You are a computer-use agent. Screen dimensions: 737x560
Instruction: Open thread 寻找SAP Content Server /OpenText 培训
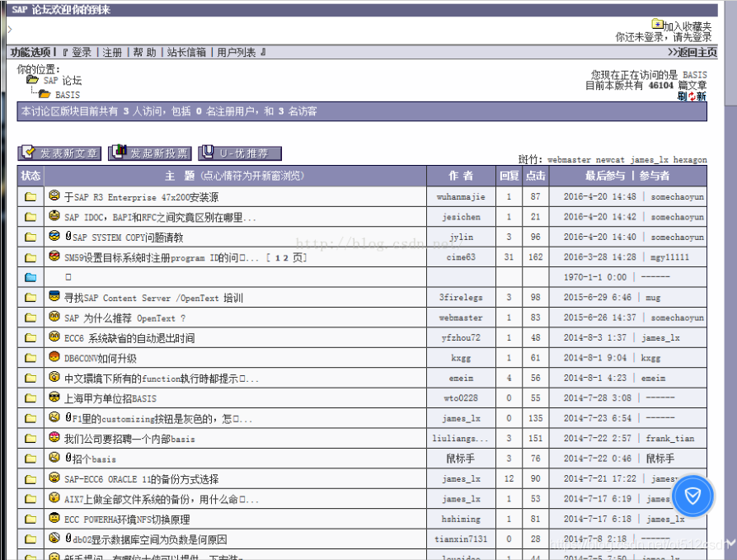pos(153,298)
